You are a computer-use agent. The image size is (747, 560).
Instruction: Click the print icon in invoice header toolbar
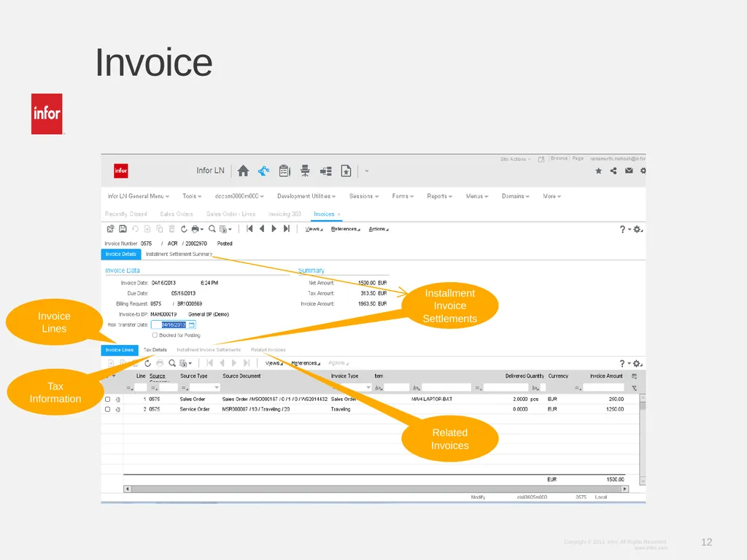coord(196,229)
